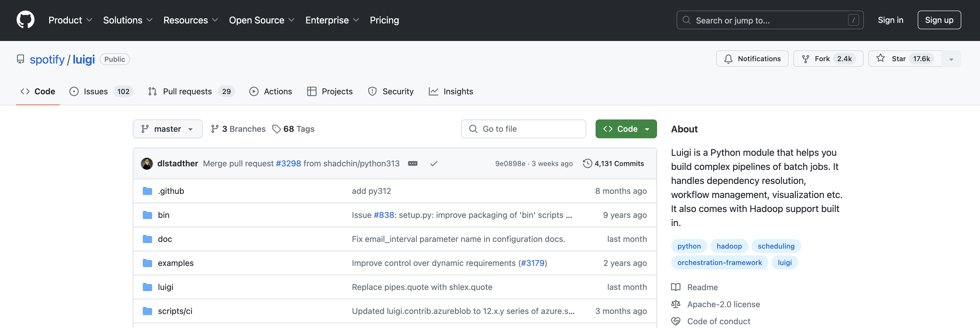980x328 pixels.
Task: Click the GitHub Octocat logo
Action: point(25,20)
